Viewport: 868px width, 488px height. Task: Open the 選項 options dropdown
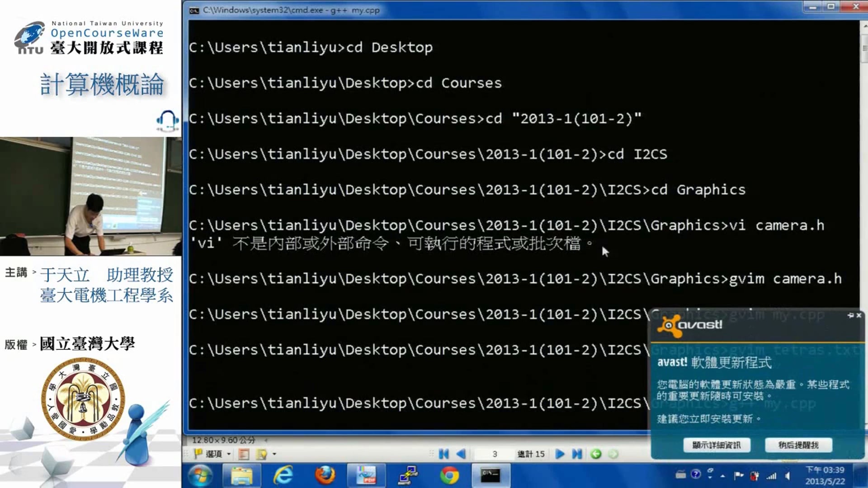tap(213, 454)
